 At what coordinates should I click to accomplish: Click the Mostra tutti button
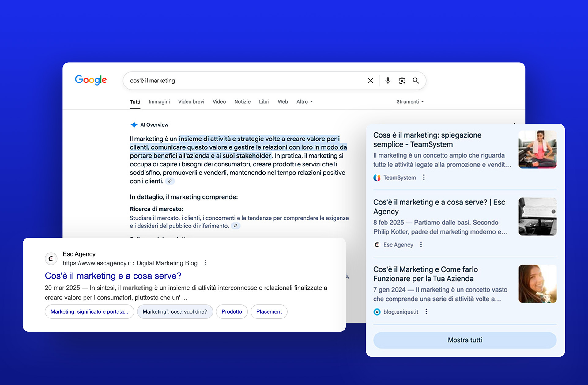[x=465, y=340]
